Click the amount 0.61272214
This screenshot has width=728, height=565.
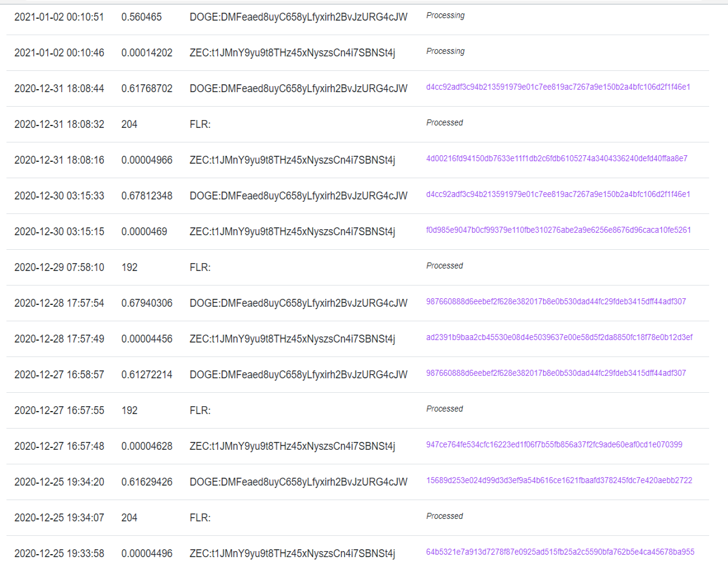click(x=147, y=375)
